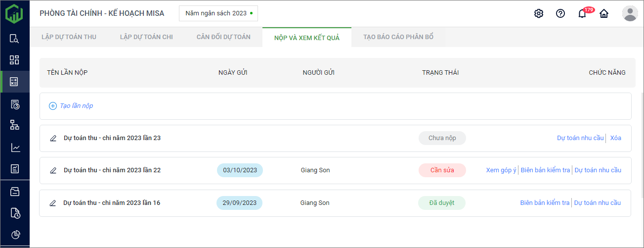644x248 pixels.
Task: Click the edit pencil for lần 16
Action: [53, 203]
